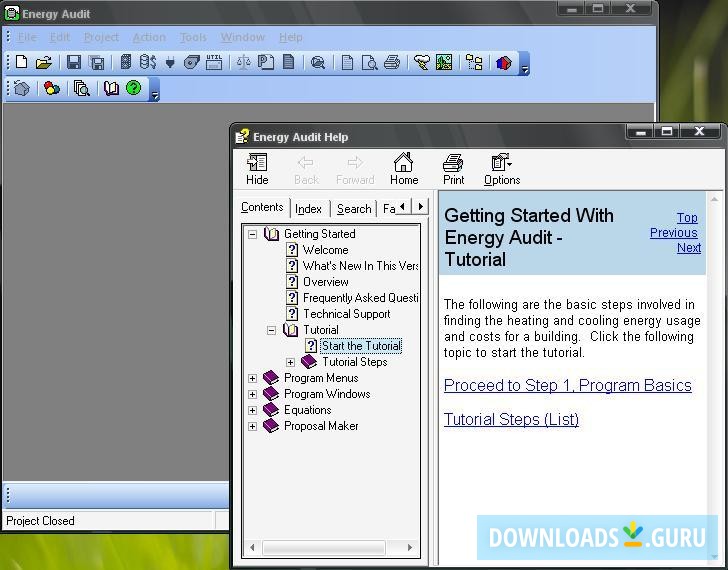Viewport: 728px width, 570px height.
Task: Select Frequently Asked Questions topic
Action: (360, 298)
